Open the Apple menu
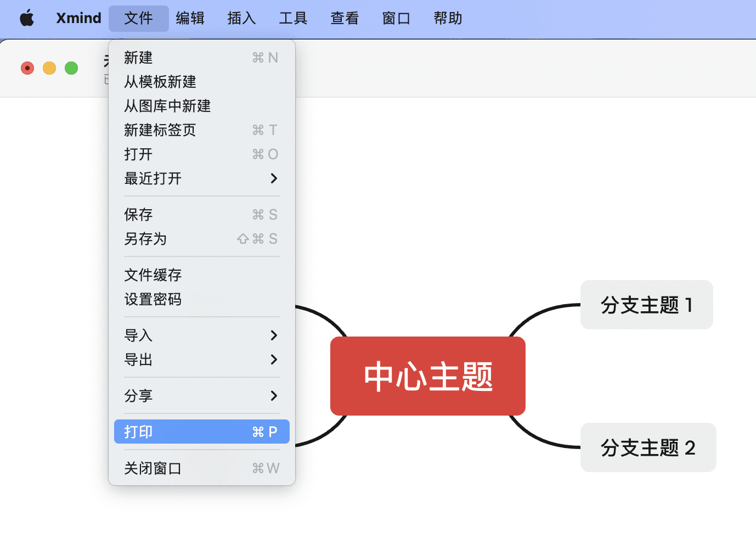The height and width of the screenshot is (549, 756). tap(26, 18)
